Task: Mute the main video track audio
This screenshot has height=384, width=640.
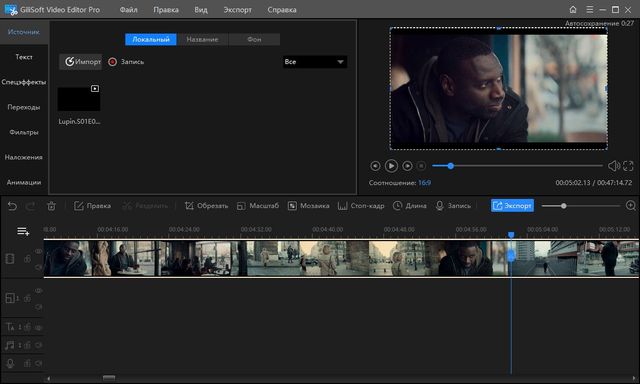Action: tap(38, 267)
